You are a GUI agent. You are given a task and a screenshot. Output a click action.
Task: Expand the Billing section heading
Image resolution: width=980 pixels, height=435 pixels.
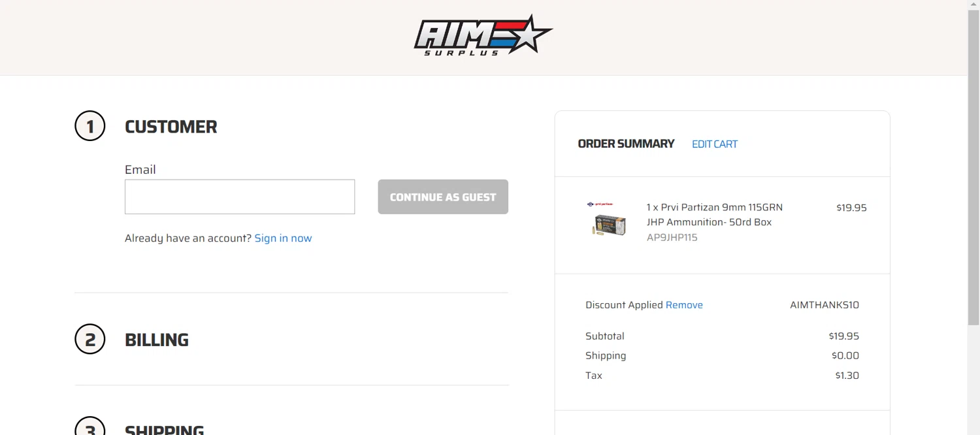[157, 340]
